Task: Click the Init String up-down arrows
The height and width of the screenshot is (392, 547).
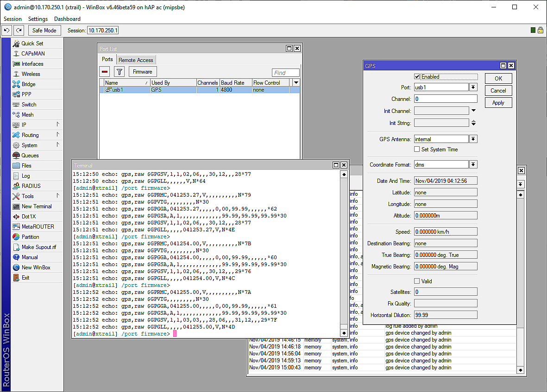Action: 473,123
